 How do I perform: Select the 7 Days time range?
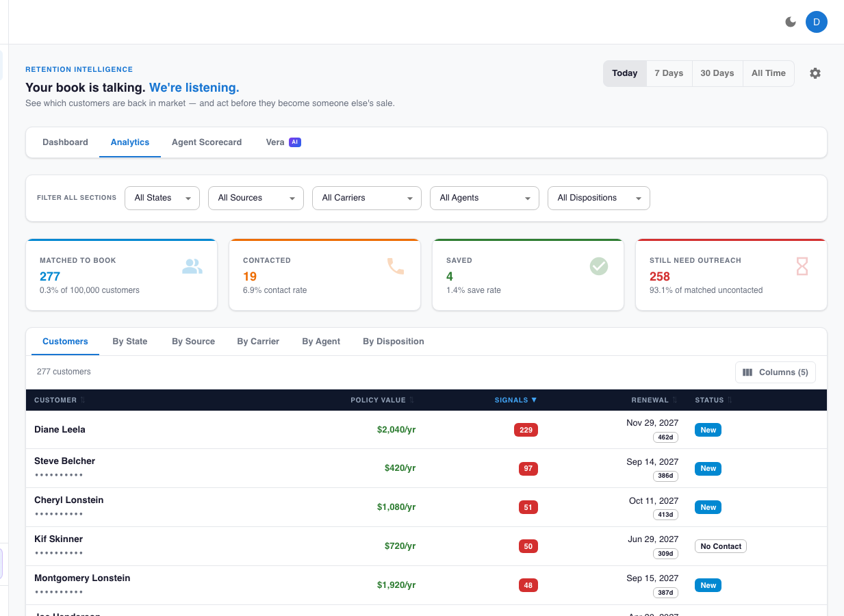pyautogui.click(x=669, y=73)
